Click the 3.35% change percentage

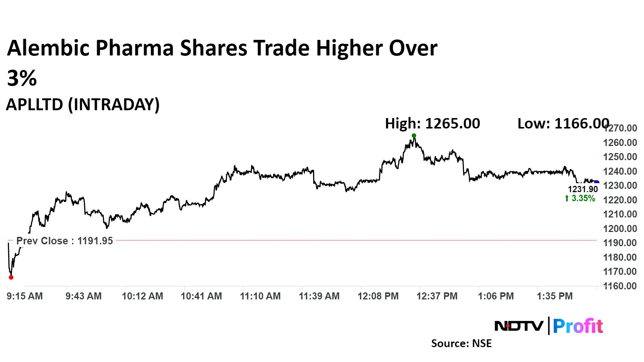[x=583, y=199]
